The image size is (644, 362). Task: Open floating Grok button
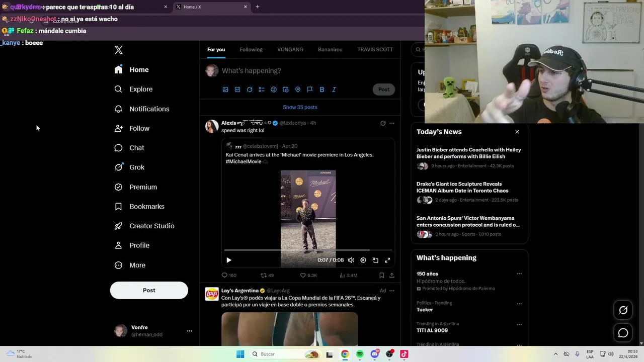tap(623, 310)
